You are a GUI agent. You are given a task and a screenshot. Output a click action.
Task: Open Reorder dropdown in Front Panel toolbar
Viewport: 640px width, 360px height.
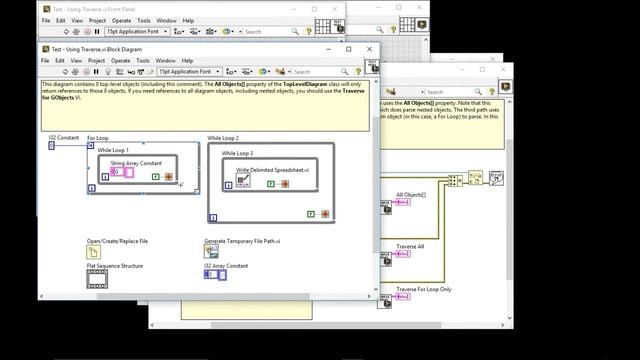pos(227,31)
